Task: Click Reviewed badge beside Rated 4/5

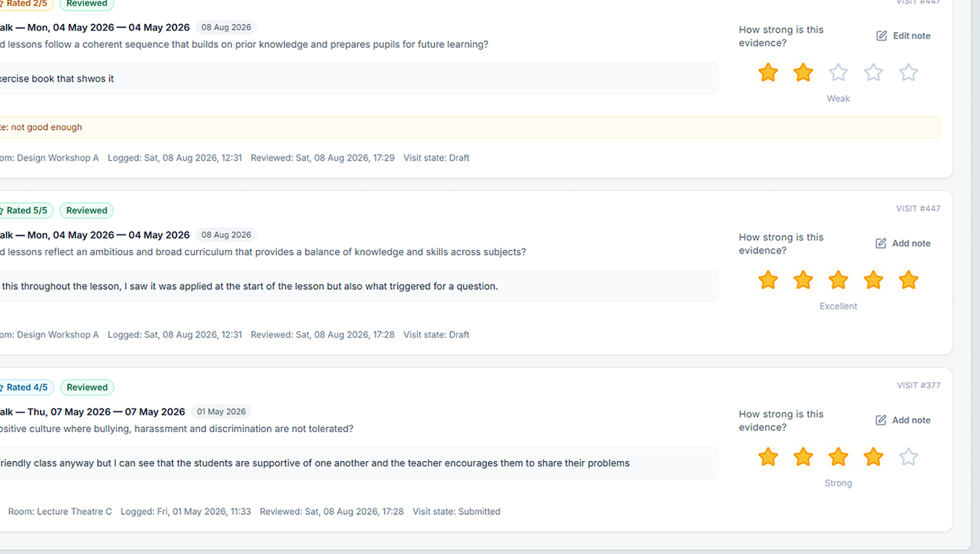Action: click(x=87, y=387)
